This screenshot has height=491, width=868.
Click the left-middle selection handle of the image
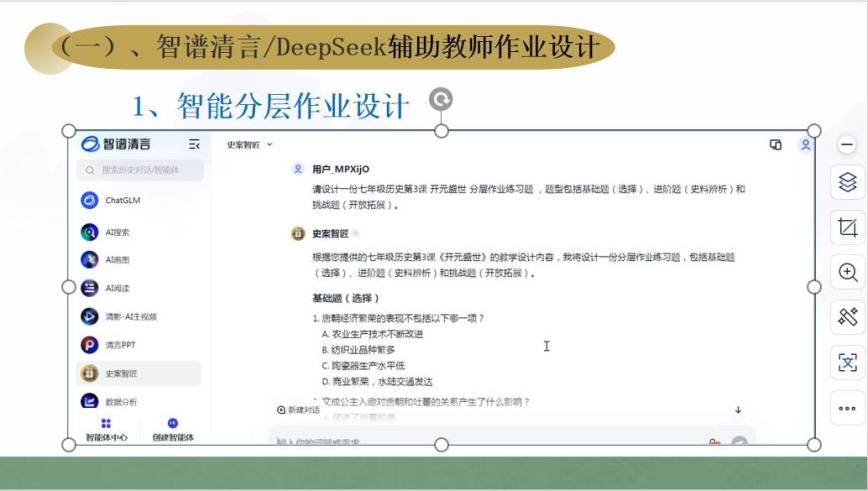[x=69, y=287]
